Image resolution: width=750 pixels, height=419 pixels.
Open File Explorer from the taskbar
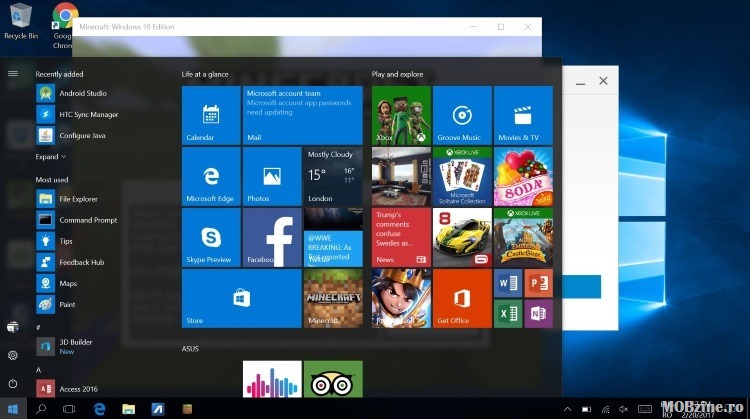(x=128, y=409)
